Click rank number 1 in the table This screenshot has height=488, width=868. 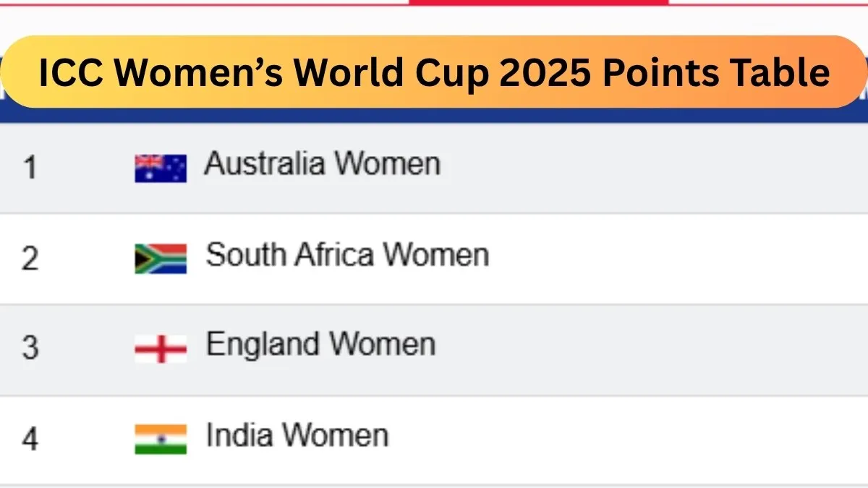(30, 168)
